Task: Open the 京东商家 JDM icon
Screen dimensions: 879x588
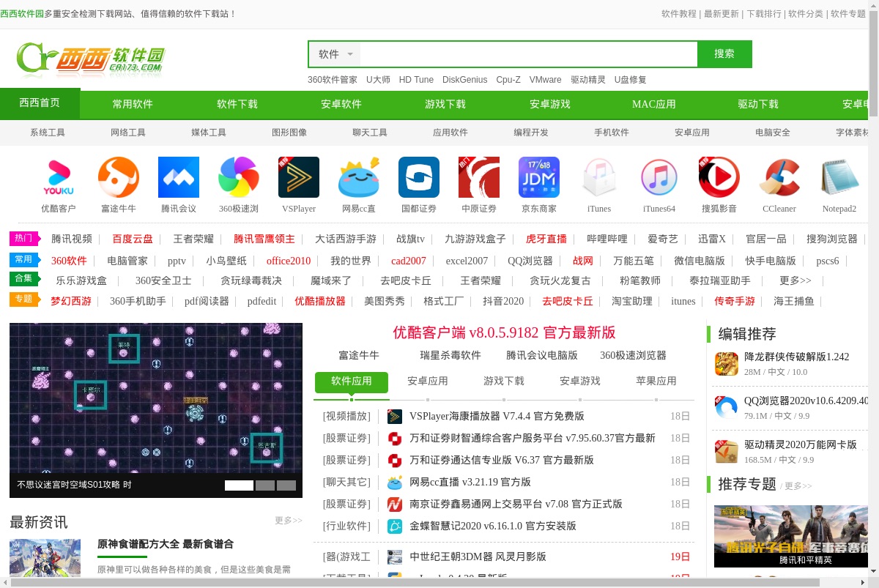Action: 539,177
